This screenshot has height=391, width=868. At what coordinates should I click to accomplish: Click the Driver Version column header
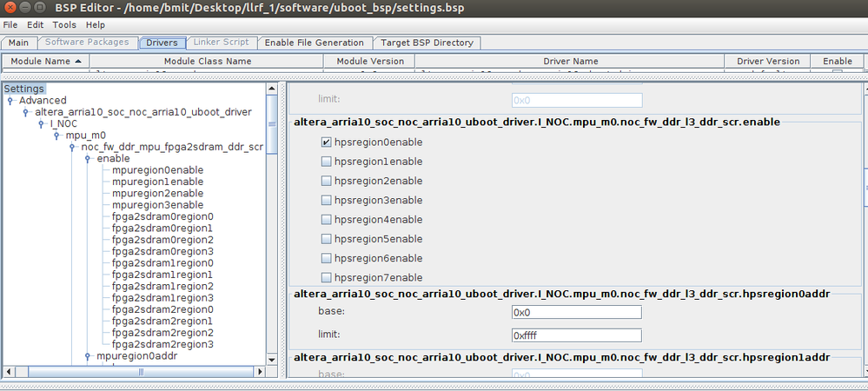click(768, 61)
